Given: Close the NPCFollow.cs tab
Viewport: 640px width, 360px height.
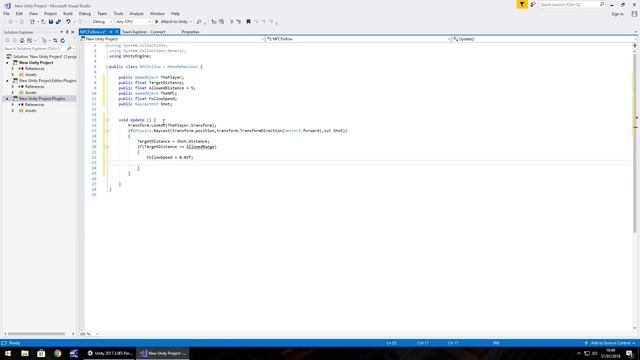Looking at the screenshot, I should [x=117, y=32].
